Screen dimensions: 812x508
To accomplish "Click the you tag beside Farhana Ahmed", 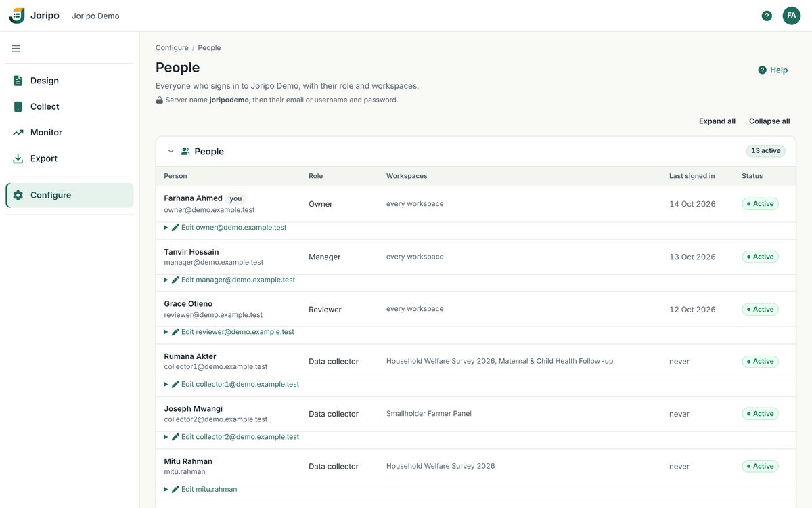I will tap(235, 198).
